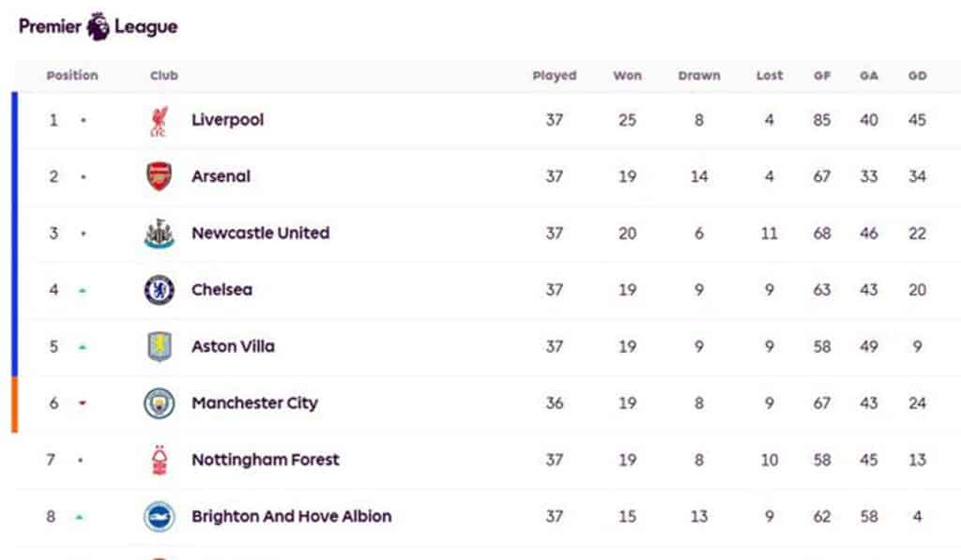Sort table by the GD column header

click(917, 75)
